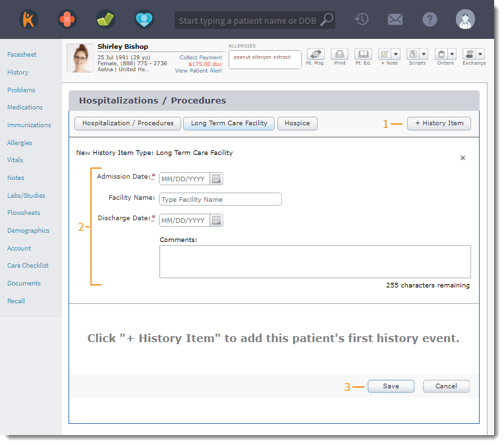Open Allergies in the sidebar
504x445 pixels.
19,143
